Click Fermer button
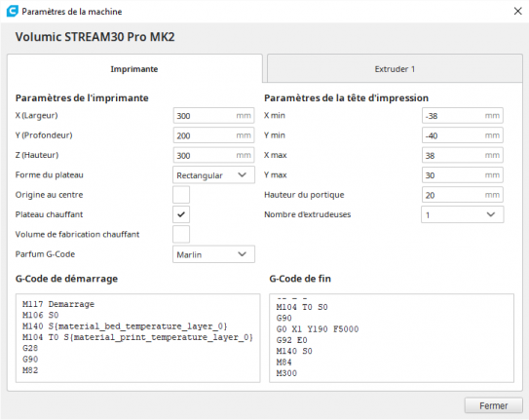 pyautogui.click(x=493, y=405)
